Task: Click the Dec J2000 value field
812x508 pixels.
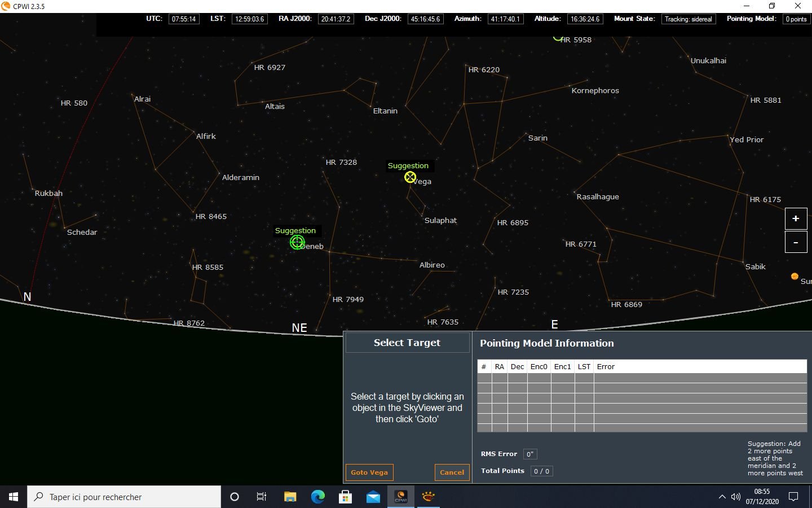Action: [x=425, y=19]
